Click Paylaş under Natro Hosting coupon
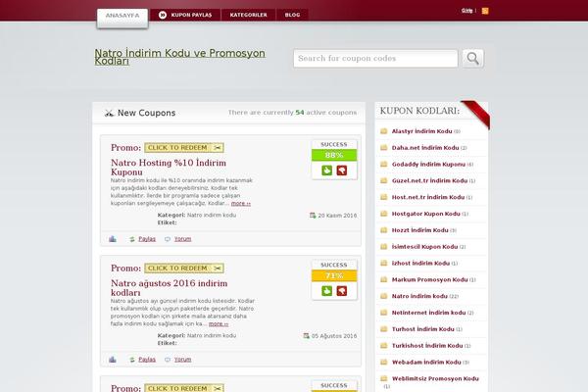 [147, 239]
